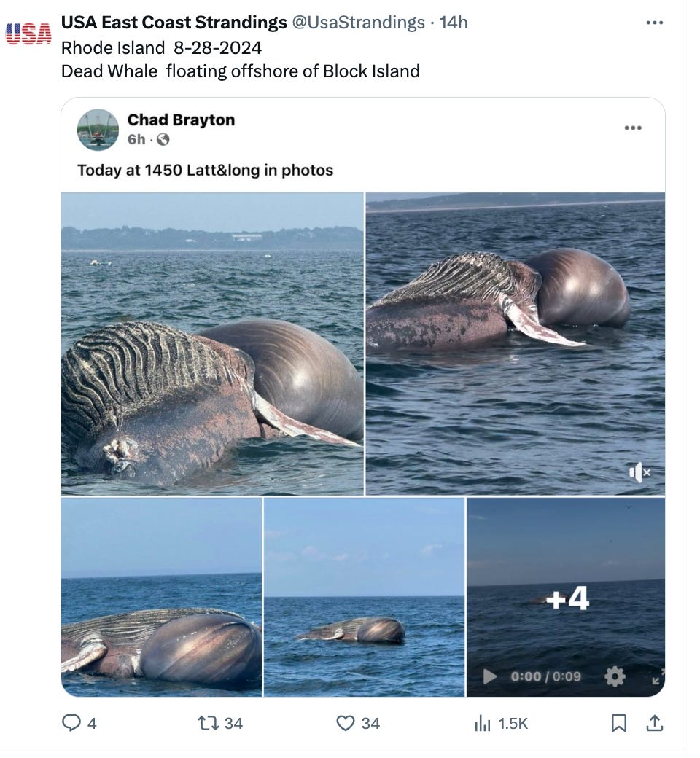
Task: Click the retweet arrows icon
Action: 209,723
